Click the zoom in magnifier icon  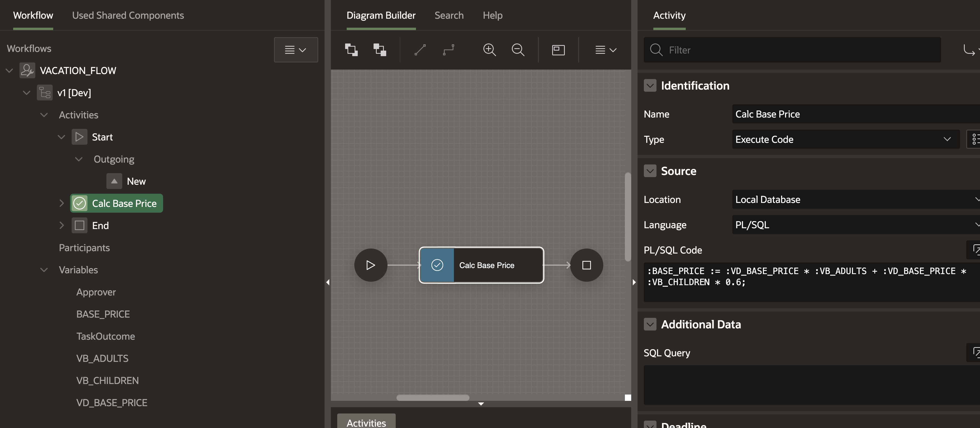click(x=489, y=50)
